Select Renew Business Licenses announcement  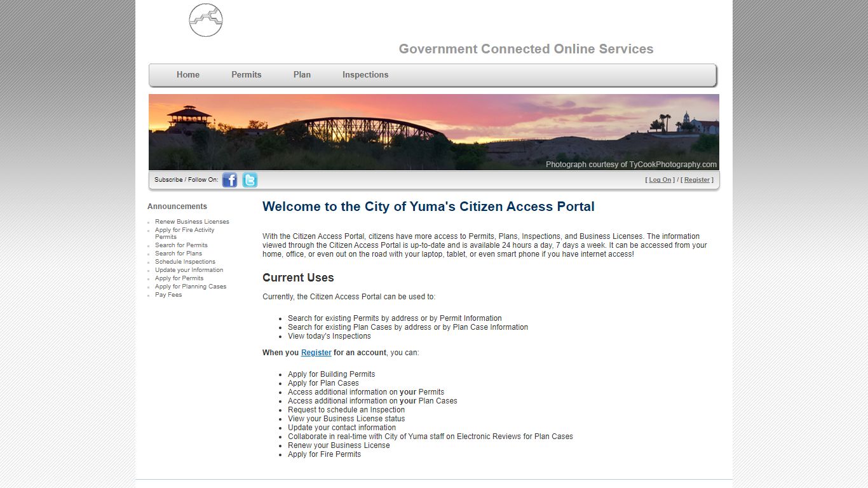192,222
